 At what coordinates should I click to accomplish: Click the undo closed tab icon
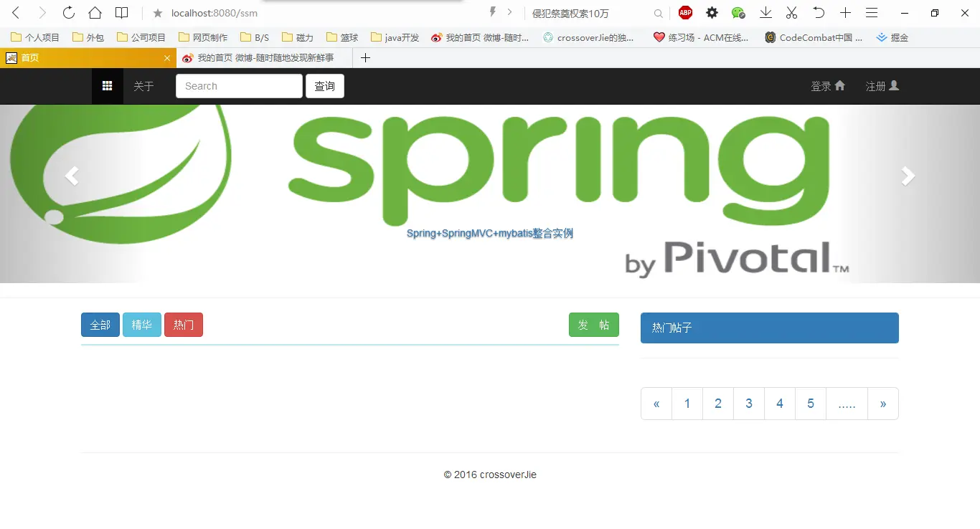point(819,12)
